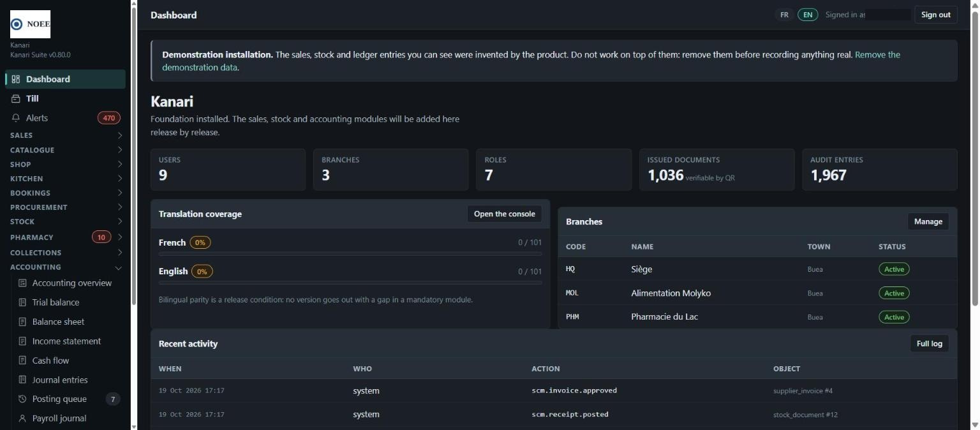Click the Sign out button
980x430 pixels.
pyautogui.click(x=936, y=15)
